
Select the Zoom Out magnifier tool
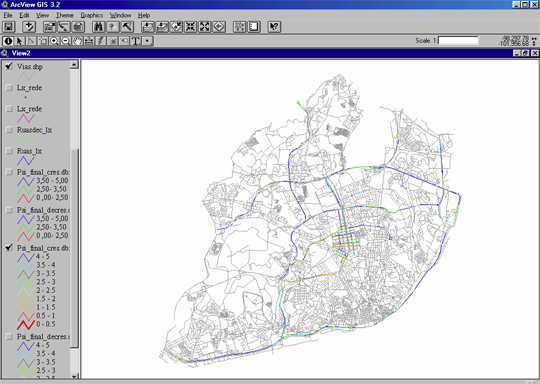click(x=66, y=41)
